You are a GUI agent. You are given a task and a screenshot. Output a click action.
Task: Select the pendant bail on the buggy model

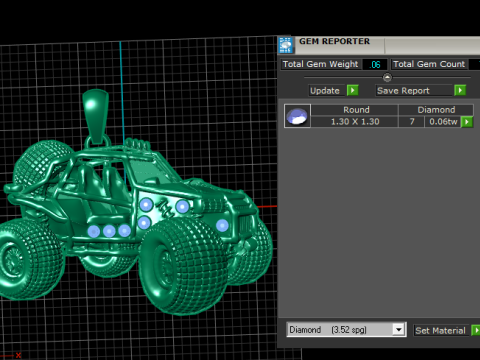tap(96, 115)
